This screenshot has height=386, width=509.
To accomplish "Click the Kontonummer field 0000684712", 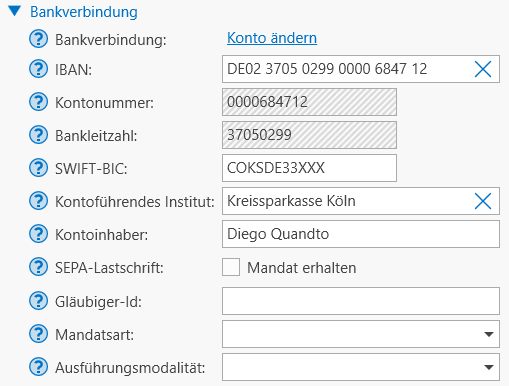I will click(x=309, y=102).
